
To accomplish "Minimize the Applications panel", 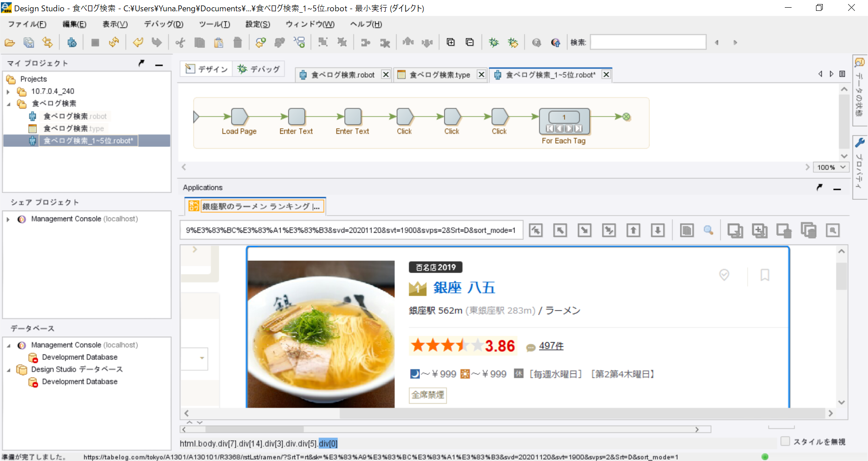I will pyautogui.click(x=837, y=188).
